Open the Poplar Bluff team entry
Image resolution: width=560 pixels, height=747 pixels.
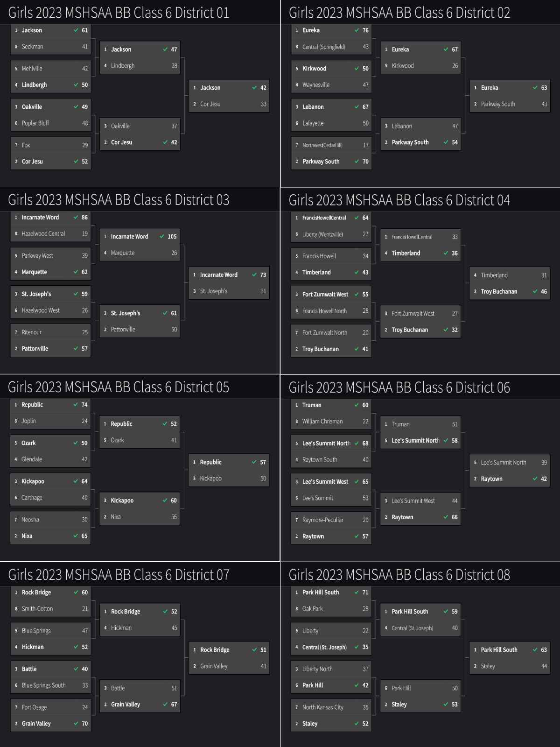(35, 123)
